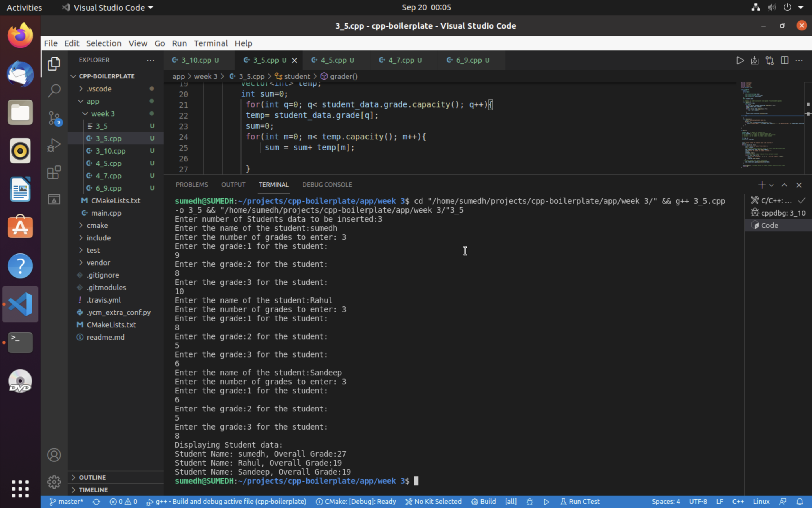This screenshot has height=508, width=812.
Task: Open main.cpp in the explorer
Action: coord(106,213)
